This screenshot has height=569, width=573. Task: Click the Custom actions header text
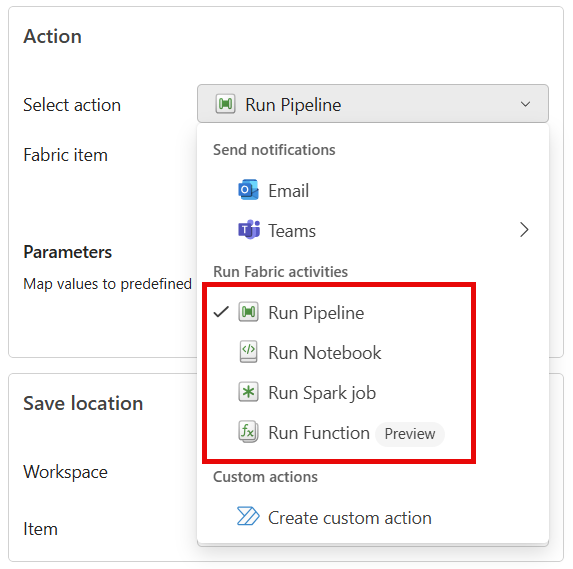[x=265, y=477]
